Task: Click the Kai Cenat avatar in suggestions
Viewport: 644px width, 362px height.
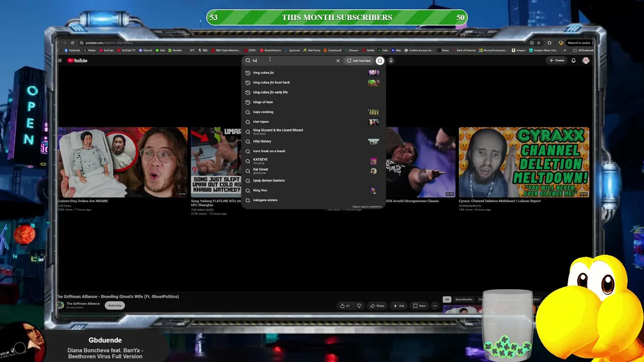Action: 373,171
